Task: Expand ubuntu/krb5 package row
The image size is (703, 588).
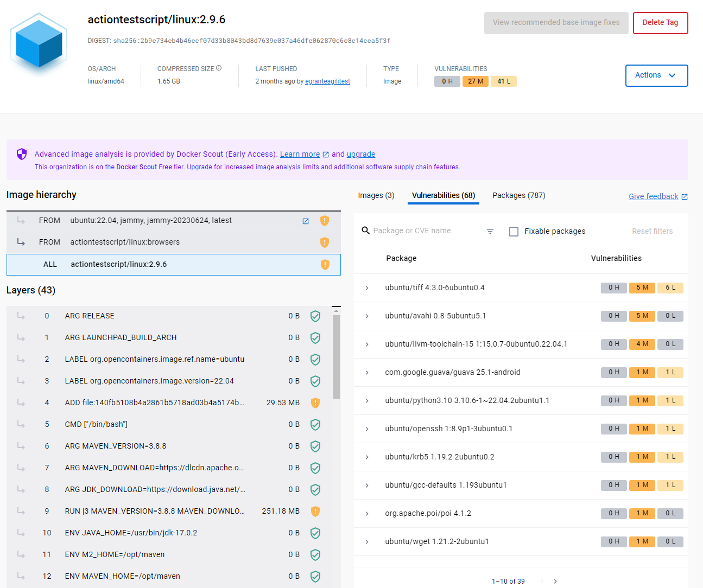Action: pos(367,457)
